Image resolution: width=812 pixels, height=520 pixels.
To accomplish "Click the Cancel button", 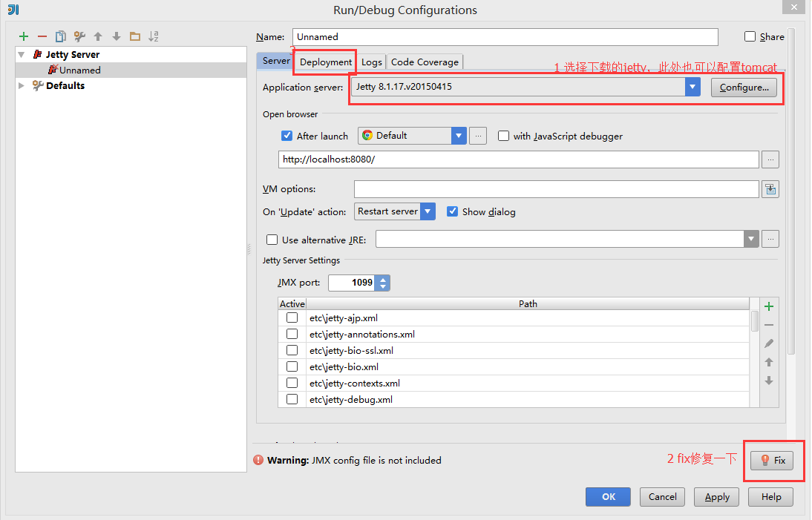I will (662, 497).
